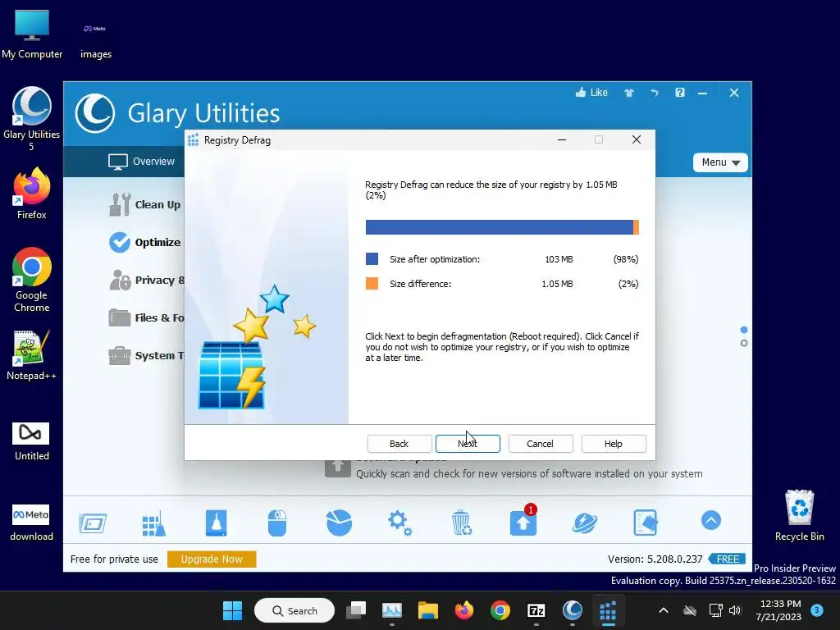Open My Computer desktop icon
Viewport: 840px width, 630px height.
tap(32, 34)
